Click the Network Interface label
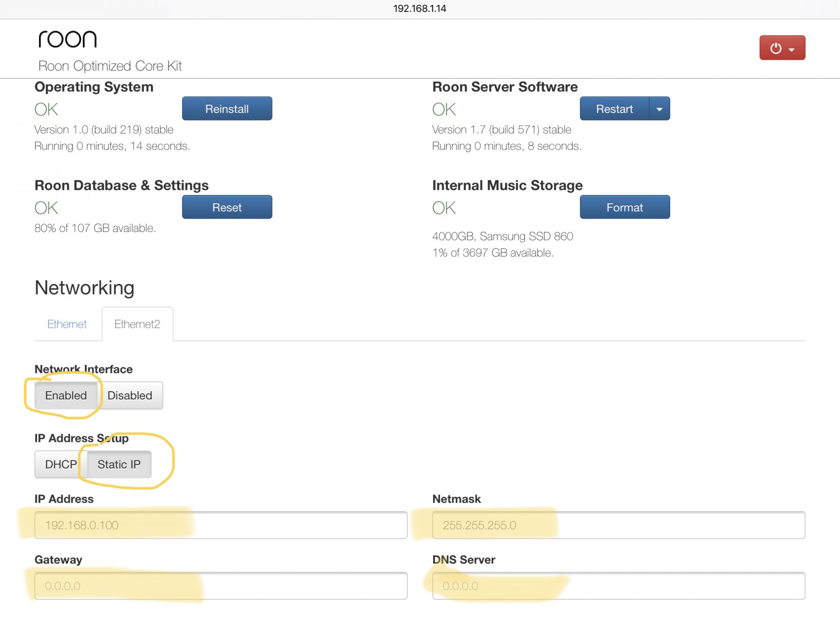 84,369
